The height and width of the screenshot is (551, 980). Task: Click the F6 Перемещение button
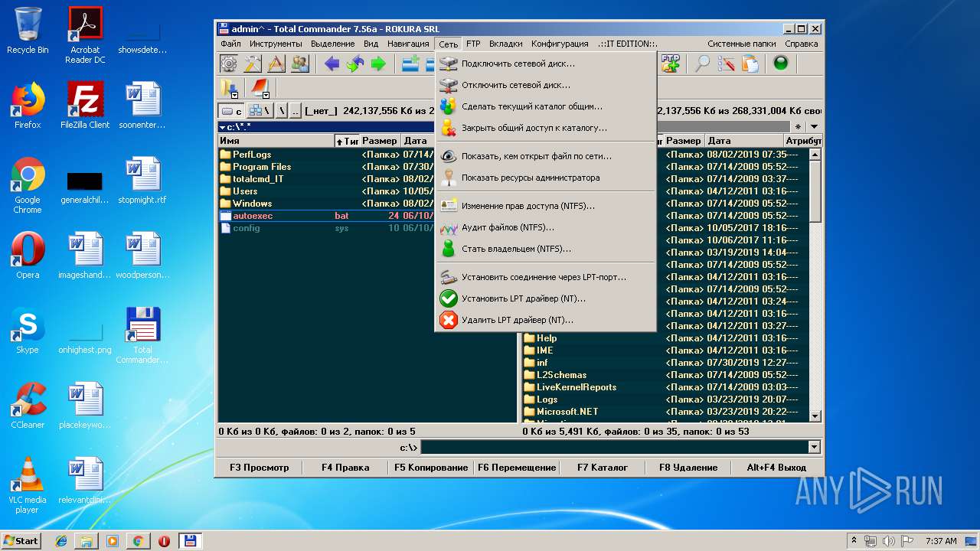[517, 467]
